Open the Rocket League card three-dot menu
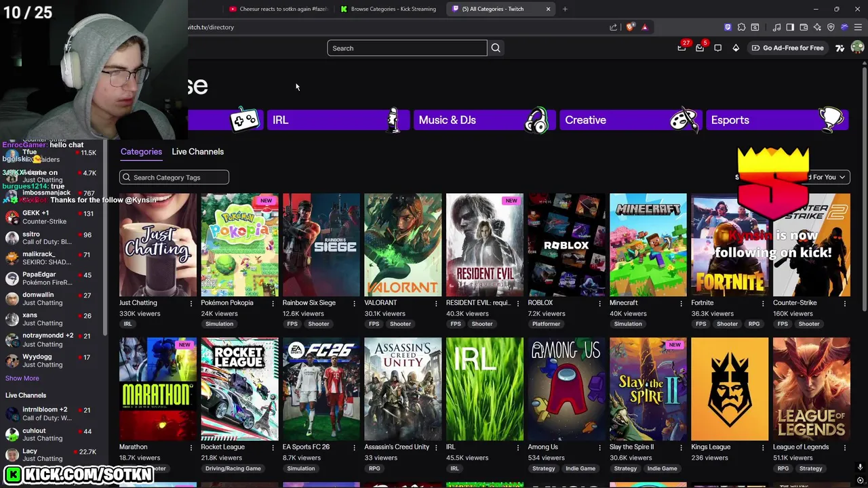Image resolution: width=868 pixels, height=488 pixels. pos(273,447)
